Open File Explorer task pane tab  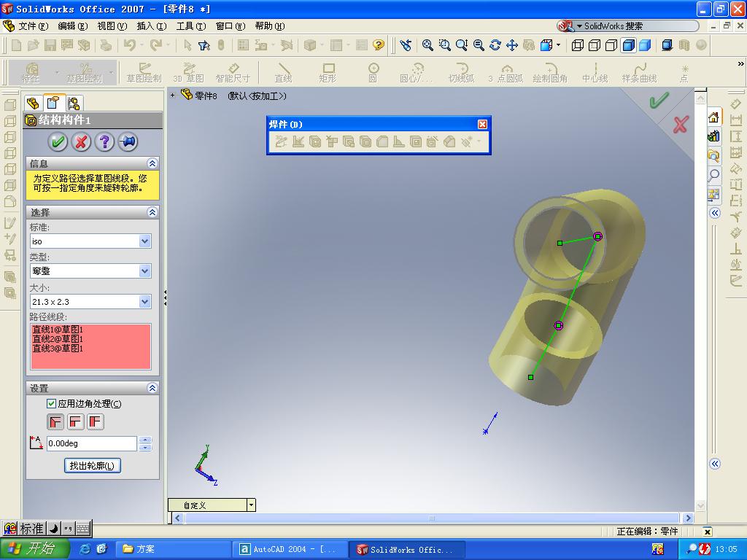[713, 156]
